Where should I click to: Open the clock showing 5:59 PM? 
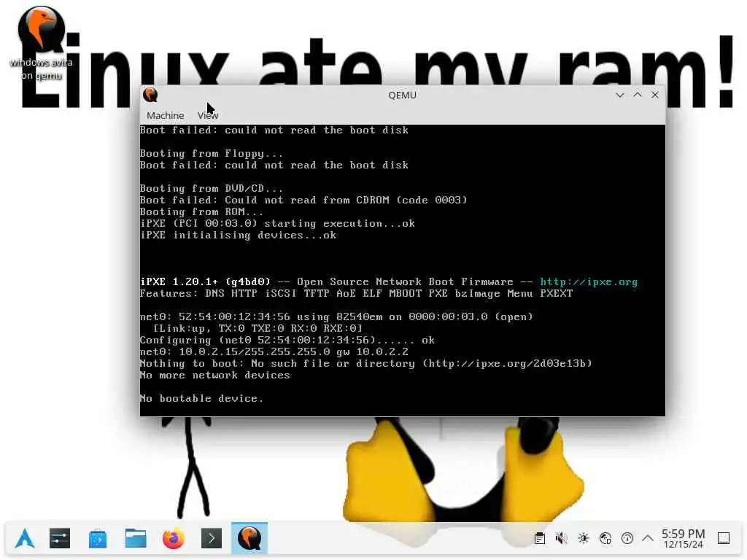[x=683, y=539]
